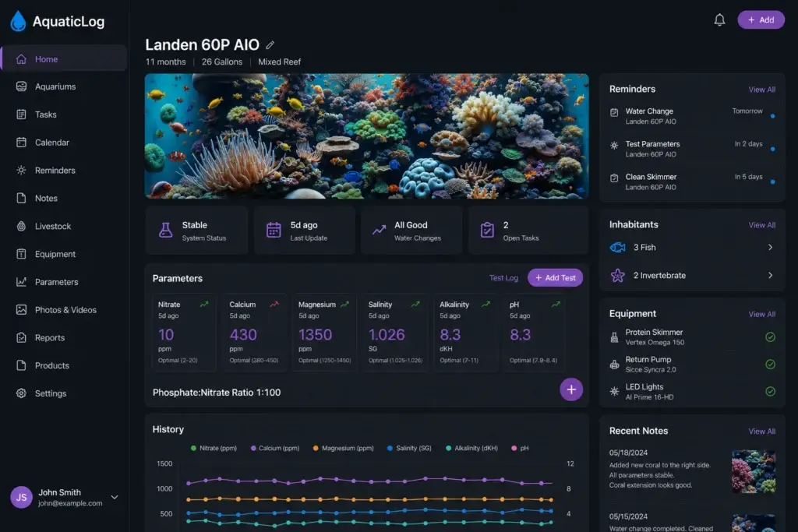Click the round purple plus button
Image resolution: width=798 pixels, height=532 pixels.
(571, 389)
